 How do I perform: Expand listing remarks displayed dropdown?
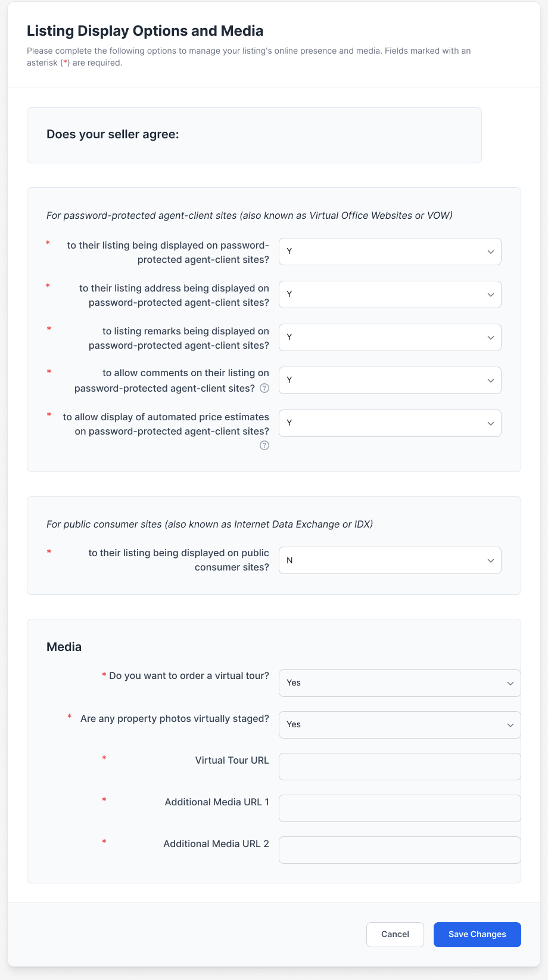coord(390,337)
